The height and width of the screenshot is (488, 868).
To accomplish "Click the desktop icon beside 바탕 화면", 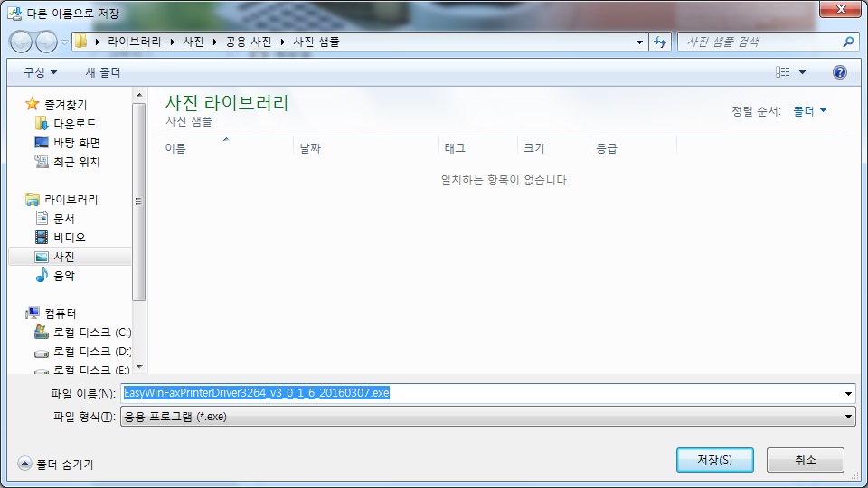I will [42, 142].
